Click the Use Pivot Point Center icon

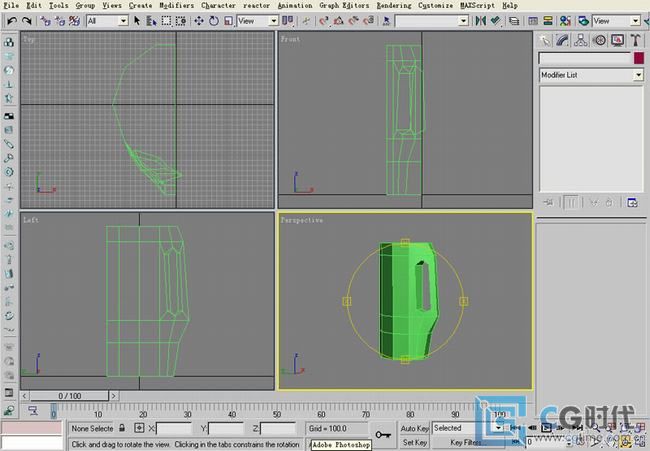[x=287, y=21]
